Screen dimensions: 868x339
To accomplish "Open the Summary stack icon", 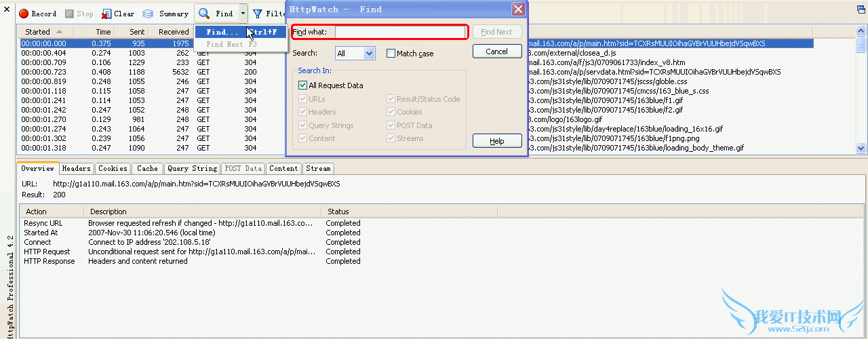I will [148, 14].
